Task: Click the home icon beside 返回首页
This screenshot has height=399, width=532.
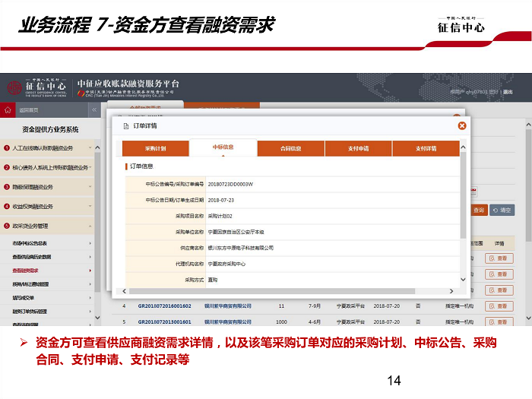Action: click(x=10, y=110)
